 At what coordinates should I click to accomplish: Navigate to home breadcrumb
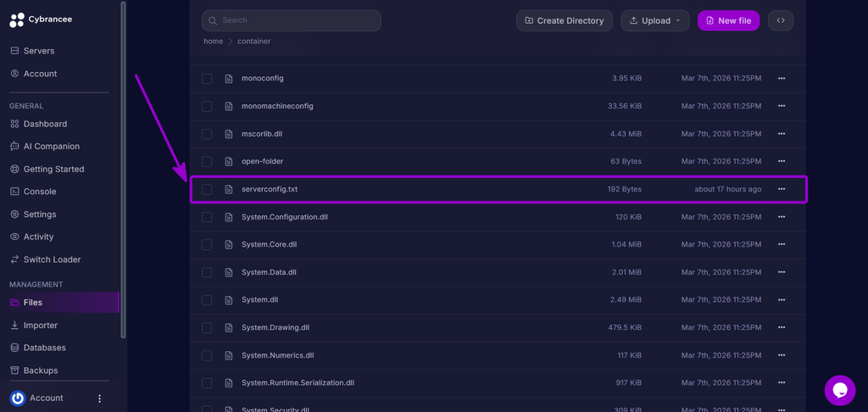213,42
